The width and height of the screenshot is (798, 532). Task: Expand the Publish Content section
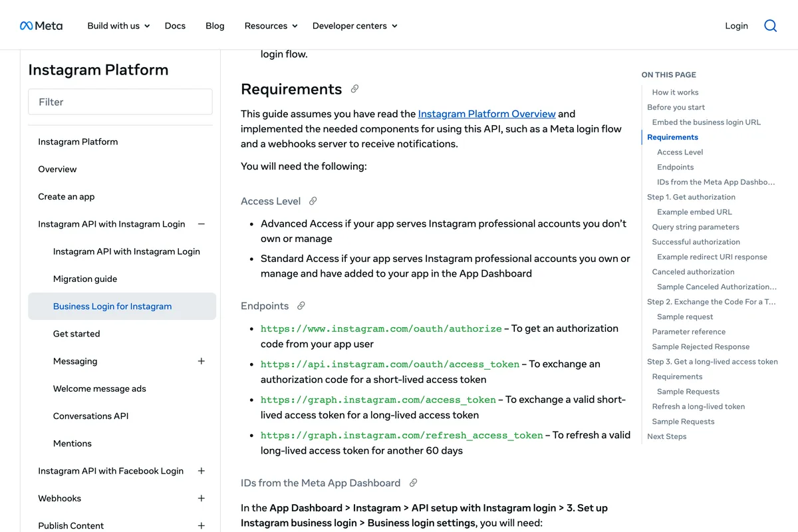coord(201,525)
